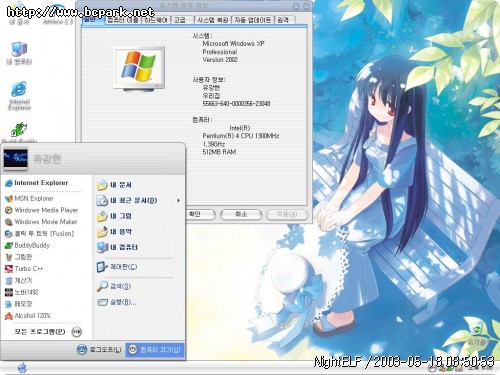Switch to 원격 (Remote) tab

tap(284, 20)
